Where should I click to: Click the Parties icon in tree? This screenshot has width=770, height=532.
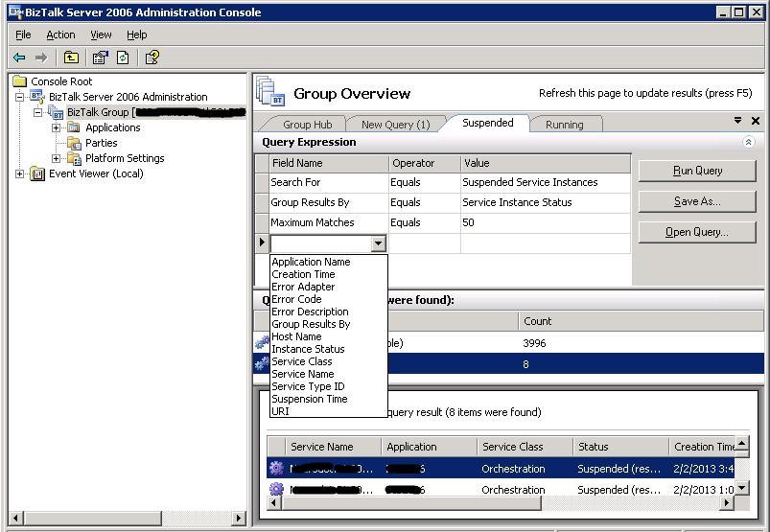pos(74,143)
